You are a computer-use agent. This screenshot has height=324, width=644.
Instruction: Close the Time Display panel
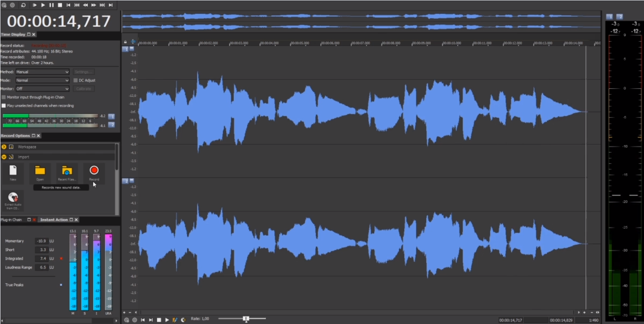click(34, 34)
